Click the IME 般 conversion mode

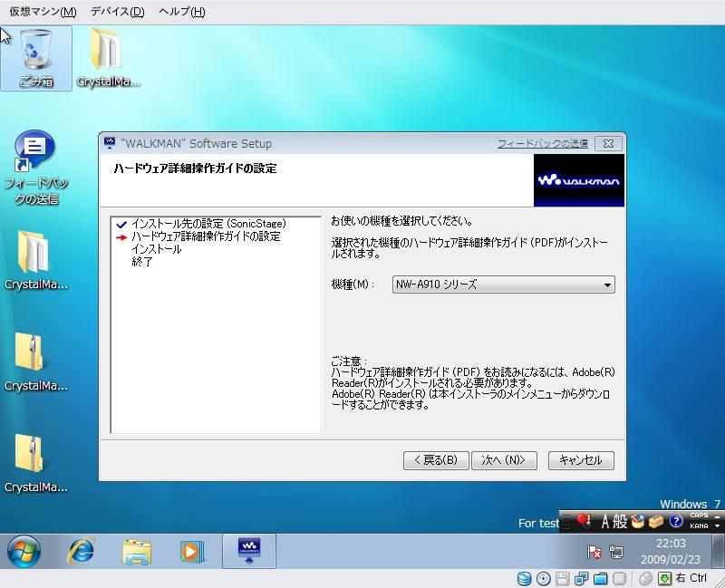(620, 522)
